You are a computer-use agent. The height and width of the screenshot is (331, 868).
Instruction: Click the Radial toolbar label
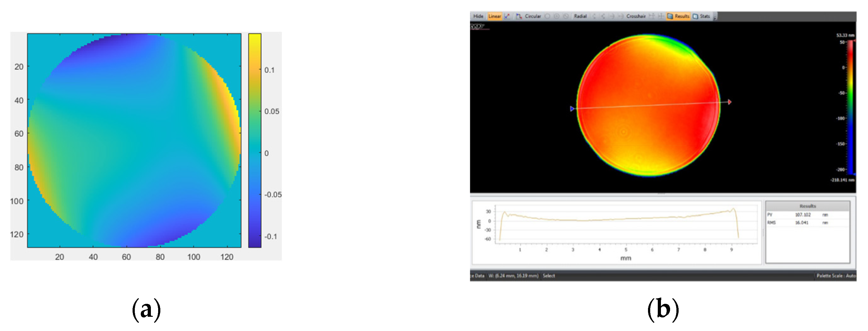(580, 16)
